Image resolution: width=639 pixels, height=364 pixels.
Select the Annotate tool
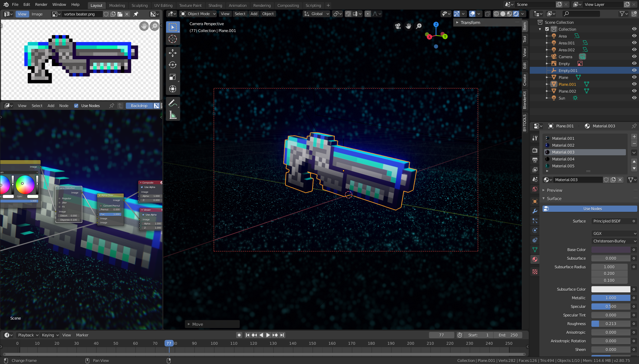(173, 103)
